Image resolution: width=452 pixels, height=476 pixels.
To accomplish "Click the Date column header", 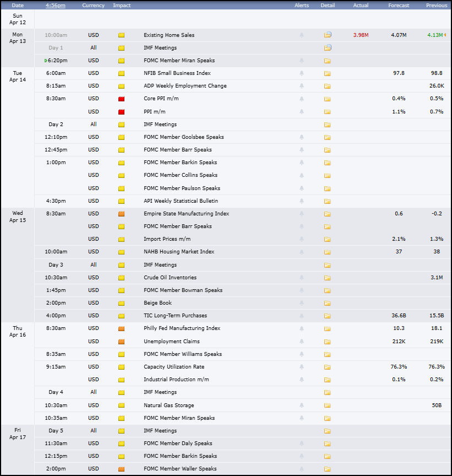I will click(x=17, y=5).
